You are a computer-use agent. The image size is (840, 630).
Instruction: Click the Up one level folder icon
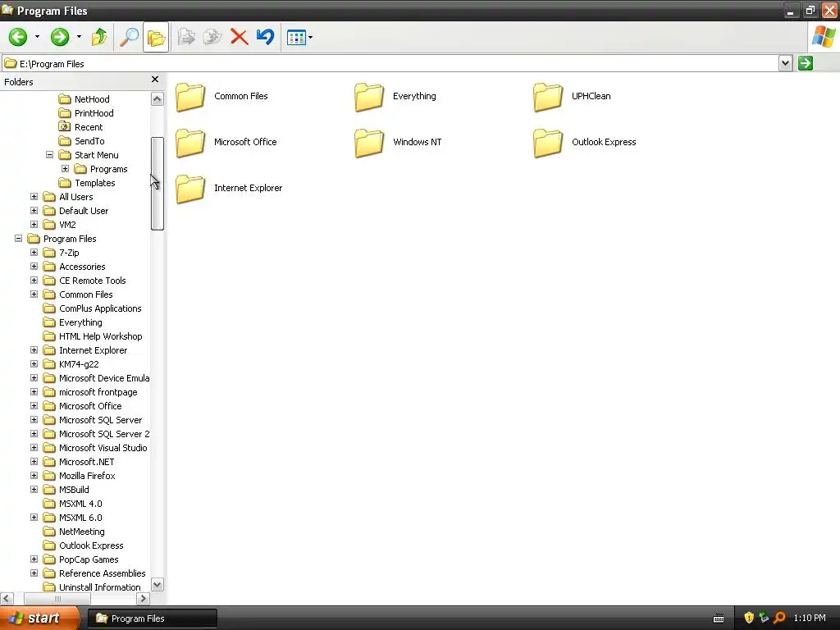pos(99,37)
